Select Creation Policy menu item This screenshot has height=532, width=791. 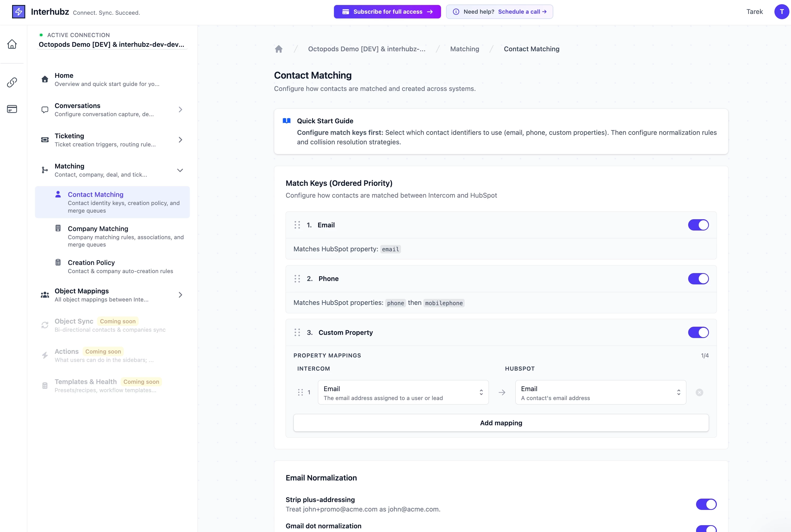point(91,263)
